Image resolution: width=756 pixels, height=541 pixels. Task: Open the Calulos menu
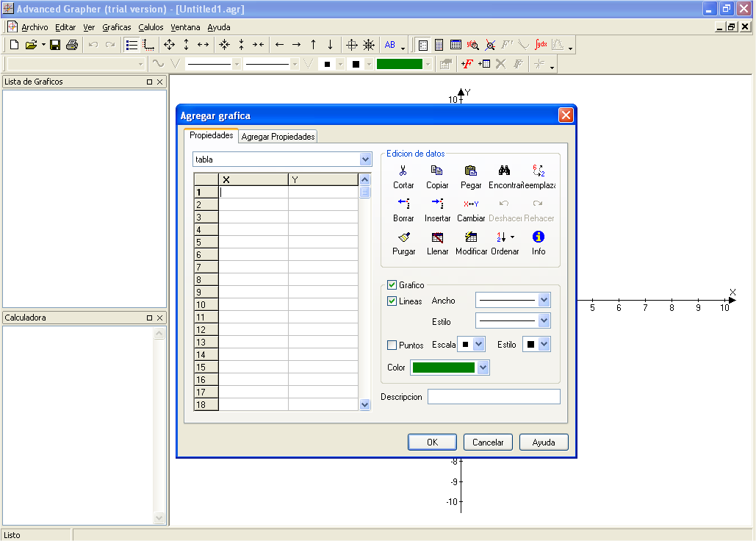[151, 27]
